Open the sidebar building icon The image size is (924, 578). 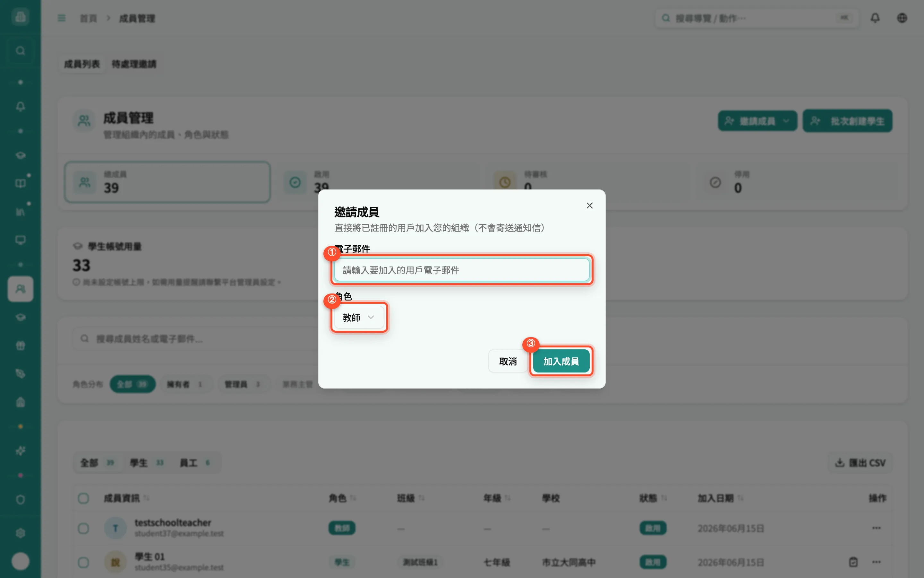20,402
